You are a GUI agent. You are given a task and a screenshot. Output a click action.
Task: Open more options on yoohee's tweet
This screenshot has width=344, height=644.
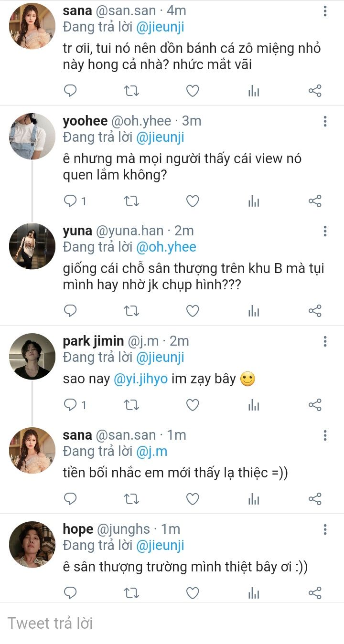325,121
